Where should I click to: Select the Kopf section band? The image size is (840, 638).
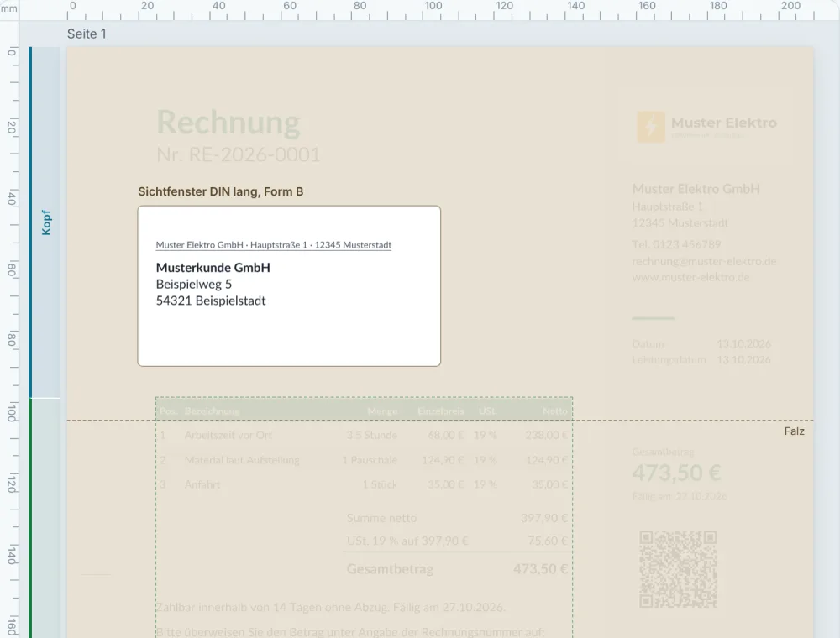pyautogui.click(x=45, y=222)
